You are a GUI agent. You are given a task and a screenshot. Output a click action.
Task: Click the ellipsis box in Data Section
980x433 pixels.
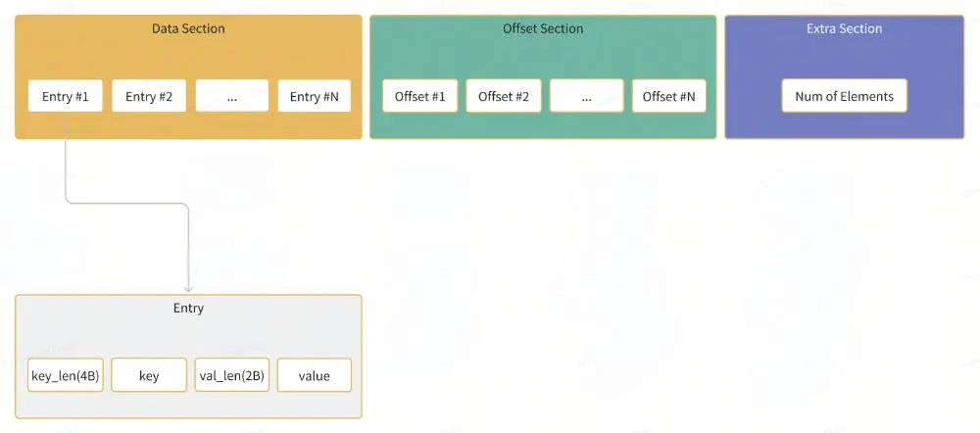click(x=232, y=96)
